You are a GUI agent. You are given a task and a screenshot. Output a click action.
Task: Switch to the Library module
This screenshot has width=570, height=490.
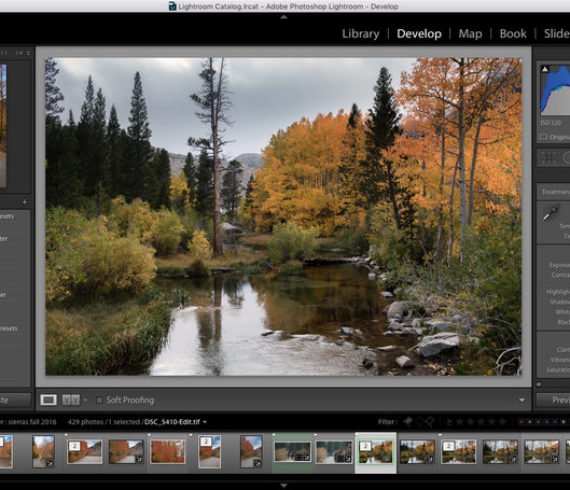pos(360,34)
